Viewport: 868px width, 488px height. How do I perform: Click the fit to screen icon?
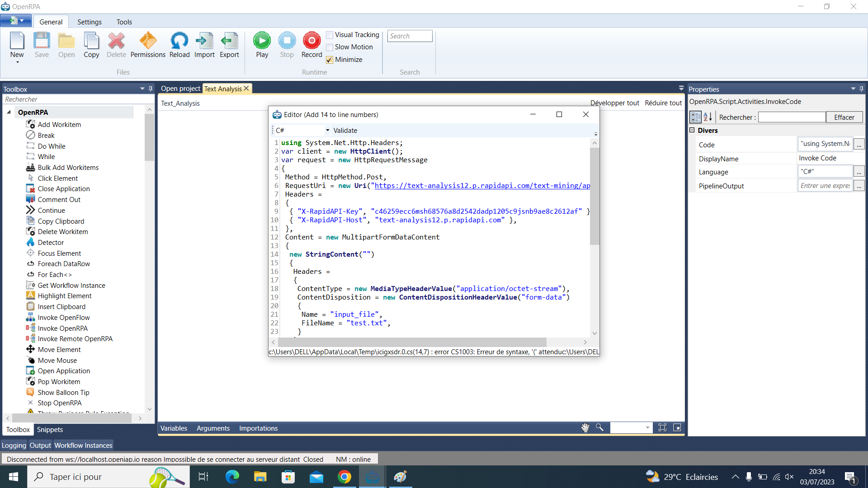pyautogui.click(x=662, y=427)
